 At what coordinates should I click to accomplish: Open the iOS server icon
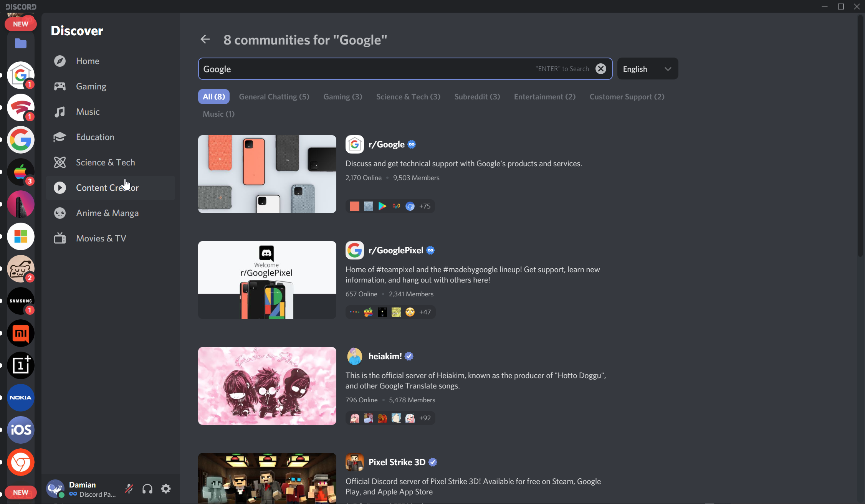[21, 430]
